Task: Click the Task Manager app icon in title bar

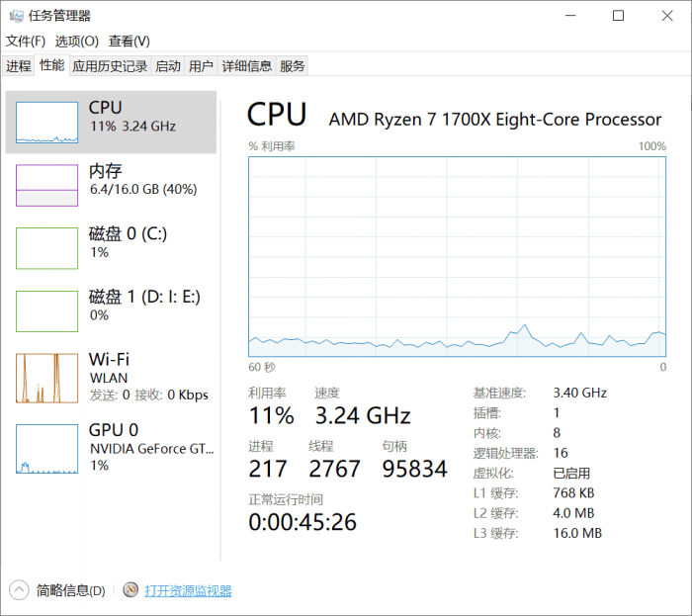Action: pos(15,16)
